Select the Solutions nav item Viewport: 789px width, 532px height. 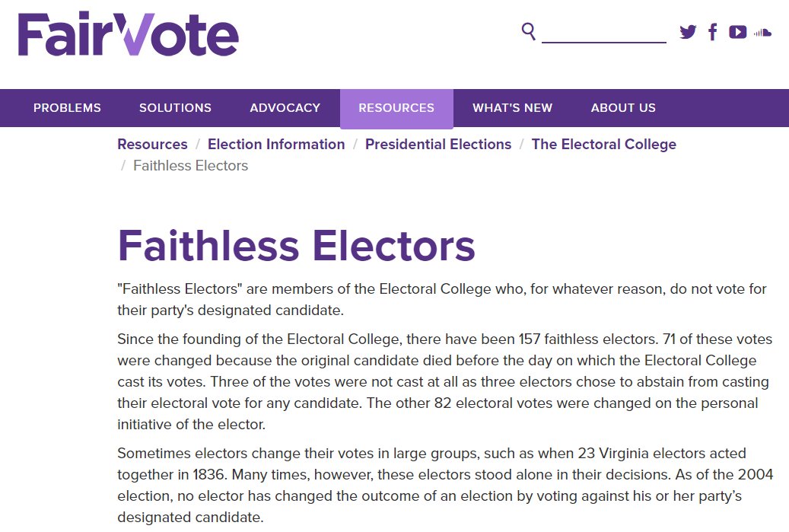175,108
